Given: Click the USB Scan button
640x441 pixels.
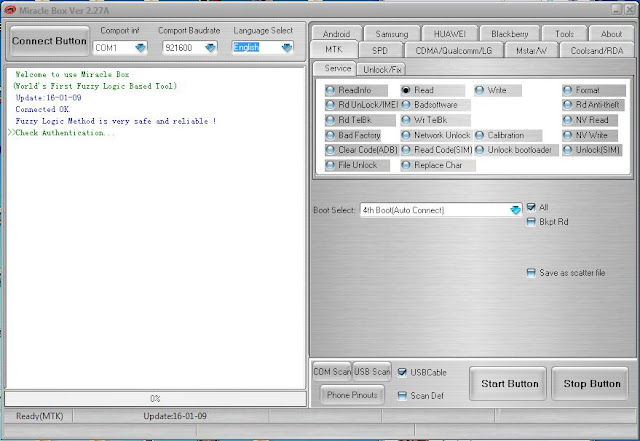Looking at the screenshot, I should [372, 372].
